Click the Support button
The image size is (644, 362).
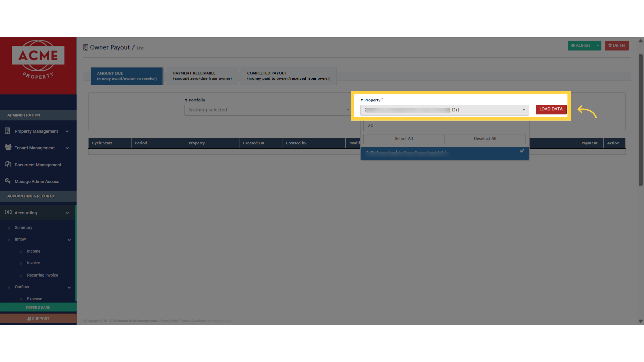coord(38,319)
